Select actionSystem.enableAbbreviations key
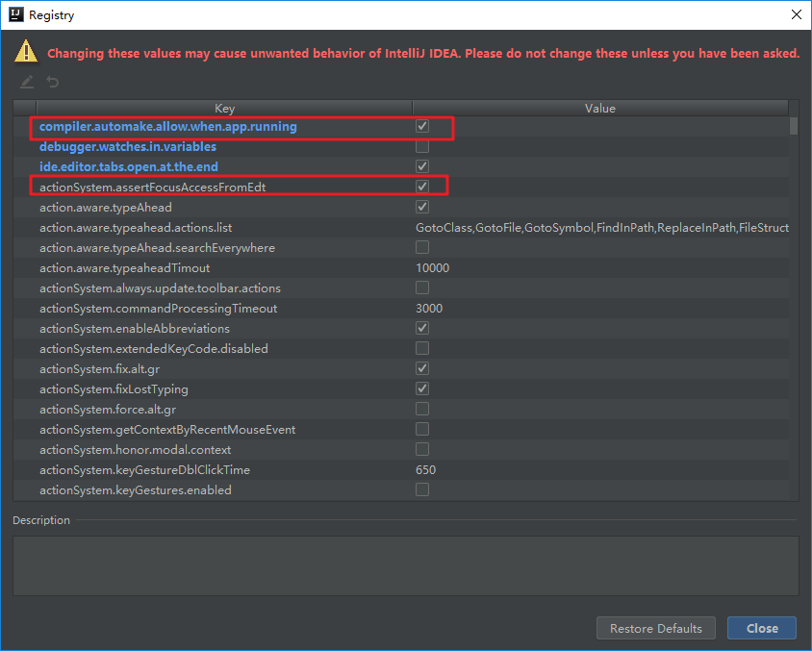Screen dimensions: 812x651 coord(135,329)
